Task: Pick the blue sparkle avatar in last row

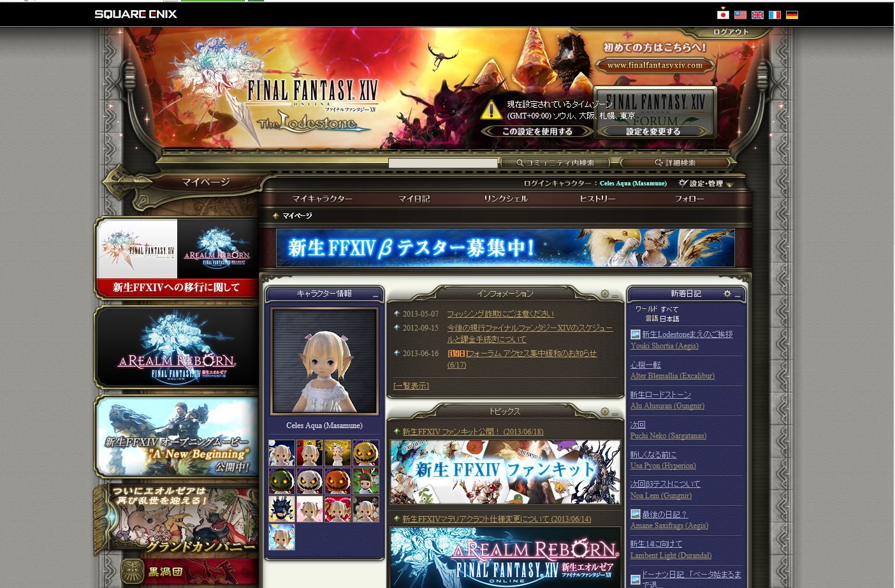Action: pos(281,537)
